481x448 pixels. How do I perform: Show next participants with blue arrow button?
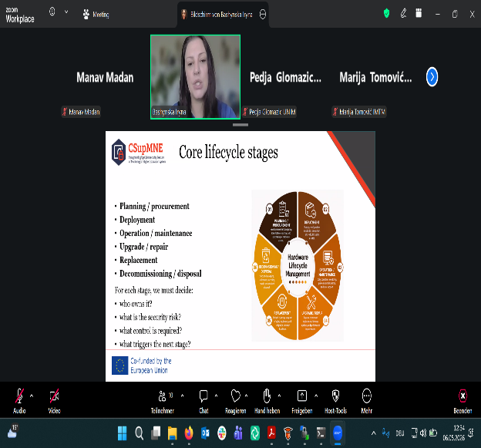click(432, 76)
